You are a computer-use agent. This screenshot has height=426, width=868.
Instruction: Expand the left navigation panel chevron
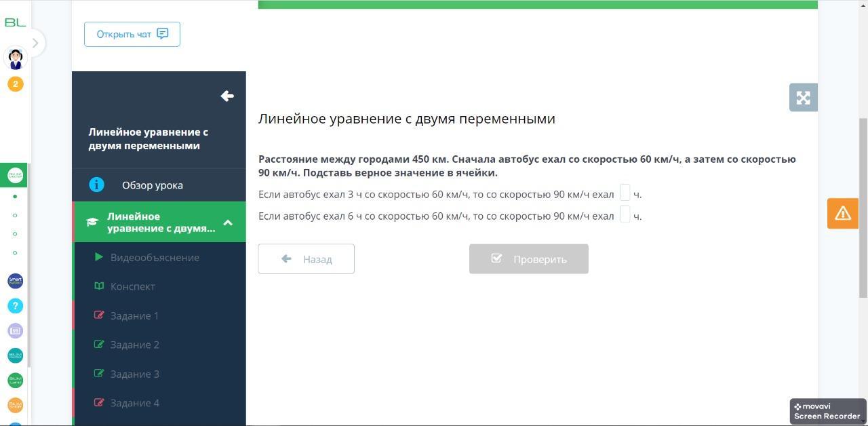point(35,43)
